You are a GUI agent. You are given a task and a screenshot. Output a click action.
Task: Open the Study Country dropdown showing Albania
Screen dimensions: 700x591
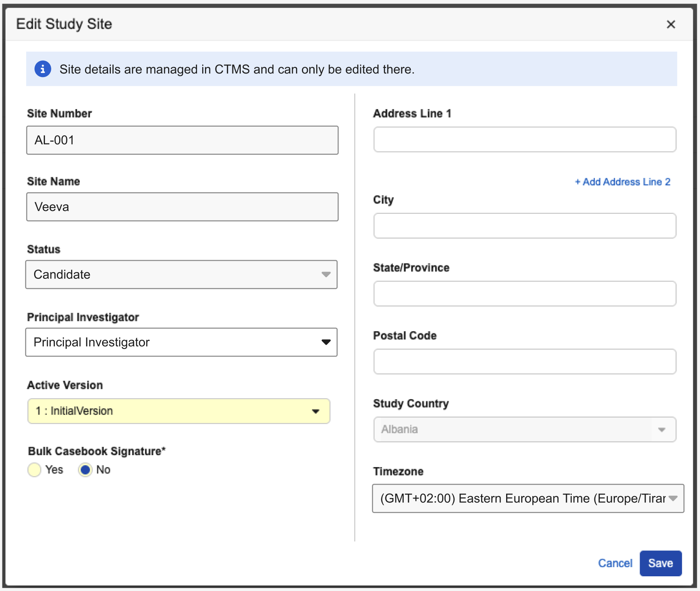pyautogui.click(x=525, y=429)
